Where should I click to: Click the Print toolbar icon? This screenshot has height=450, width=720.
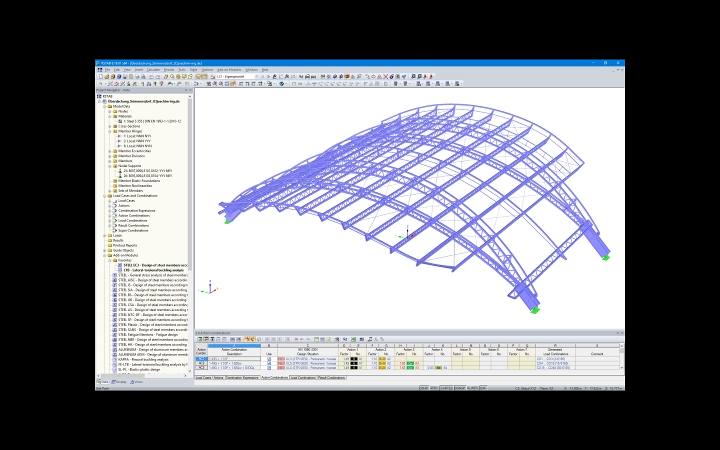pyautogui.click(x=137, y=77)
